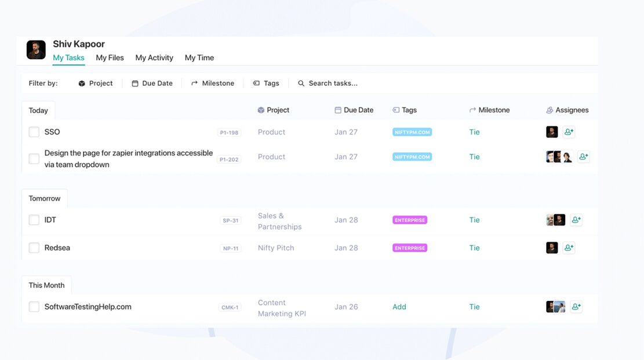Click the Shiv Kapoor name heading
The height and width of the screenshot is (360, 644).
click(79, 44)
